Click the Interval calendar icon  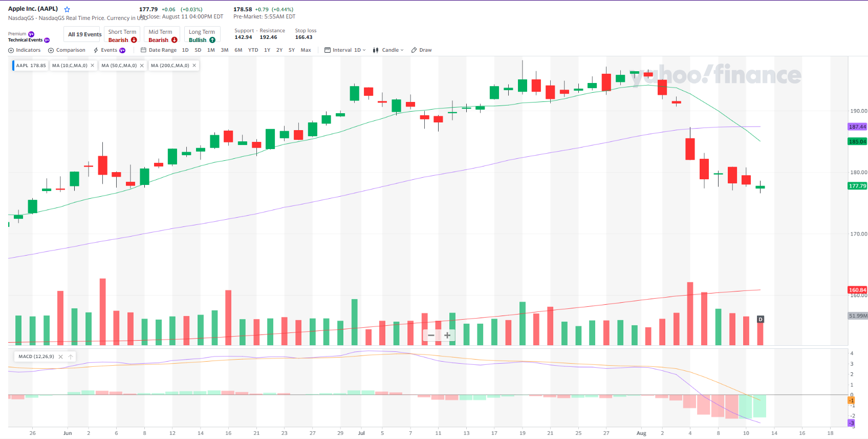[328, 50]
